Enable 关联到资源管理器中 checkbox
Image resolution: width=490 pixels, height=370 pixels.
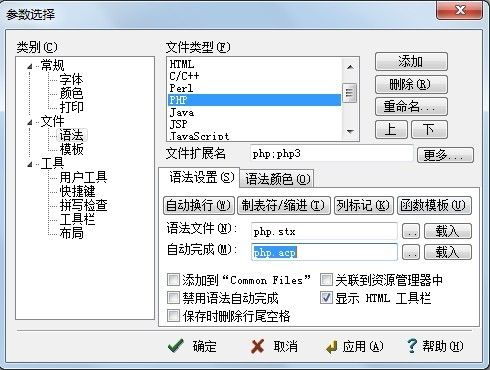tap(326, 280)
